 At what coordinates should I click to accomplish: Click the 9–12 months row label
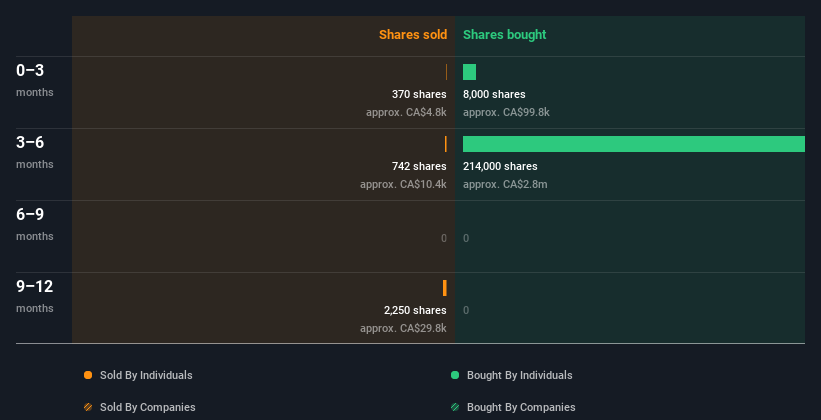(35, 296)
